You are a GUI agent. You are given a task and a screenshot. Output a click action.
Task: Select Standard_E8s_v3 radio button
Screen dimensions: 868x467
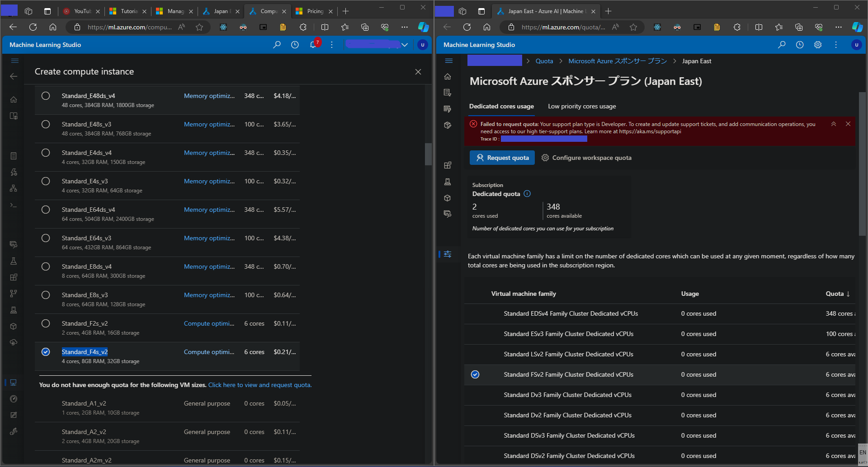point(46,295)
